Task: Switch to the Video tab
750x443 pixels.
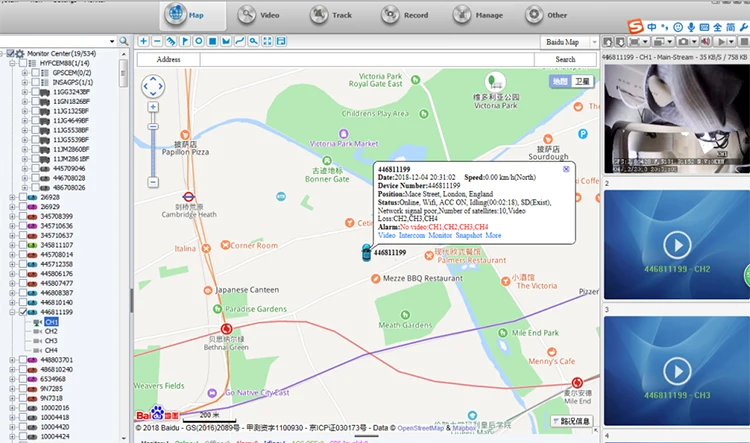Action: [x=259, y=15]
